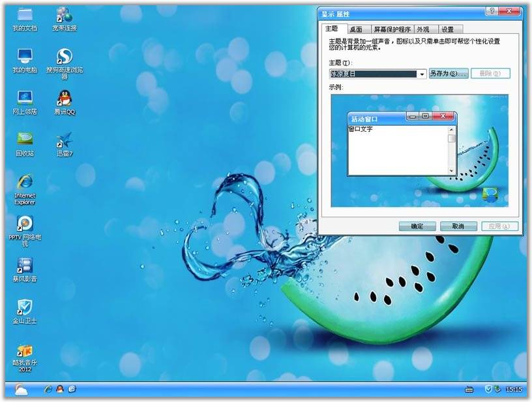Click the scroll-down arrow in the preview window
This screenshot has height=402, width=532.
pyautogui.click(x=452, y=171)
